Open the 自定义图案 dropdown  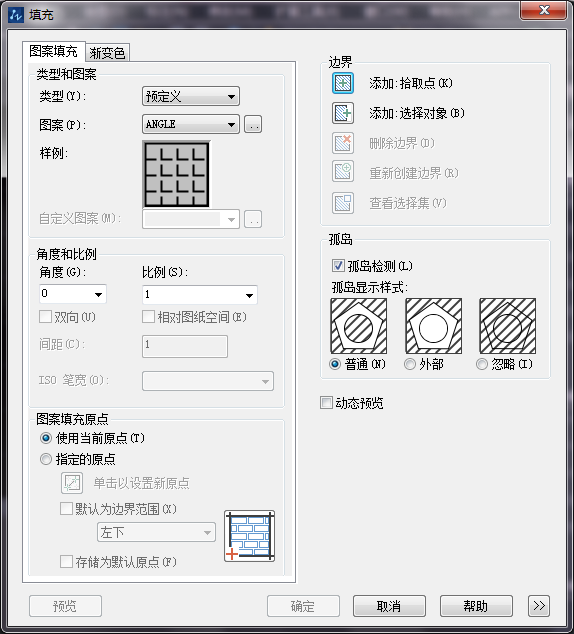[191, 220]
